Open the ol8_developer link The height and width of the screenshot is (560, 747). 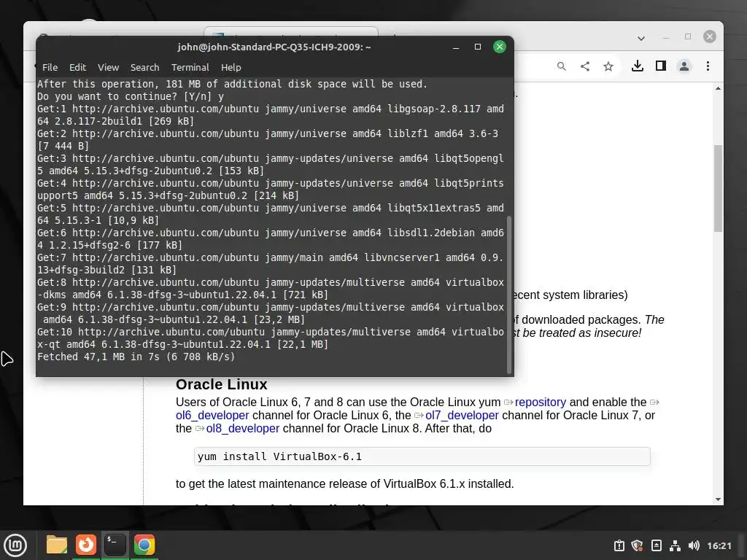[x=242, y=428]
